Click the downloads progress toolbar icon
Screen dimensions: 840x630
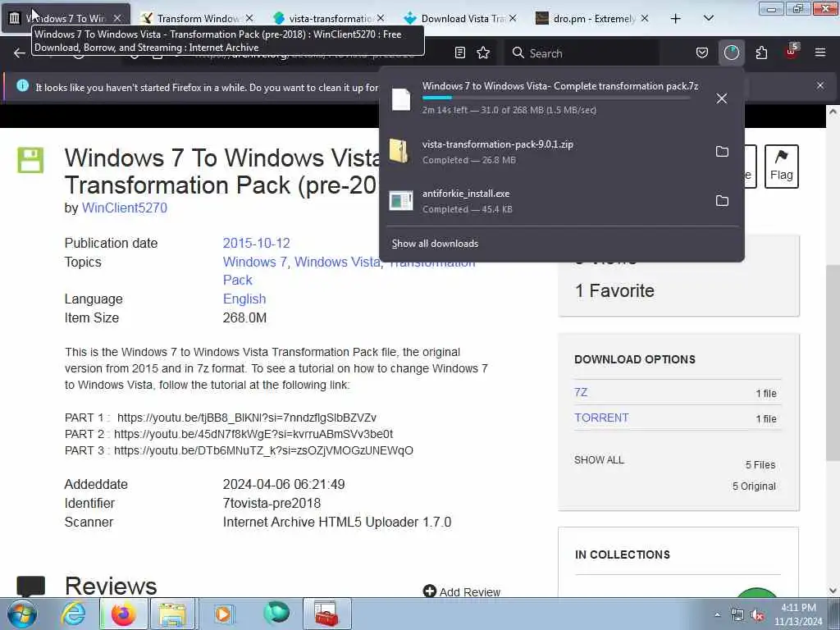click(x=731, y=52)
